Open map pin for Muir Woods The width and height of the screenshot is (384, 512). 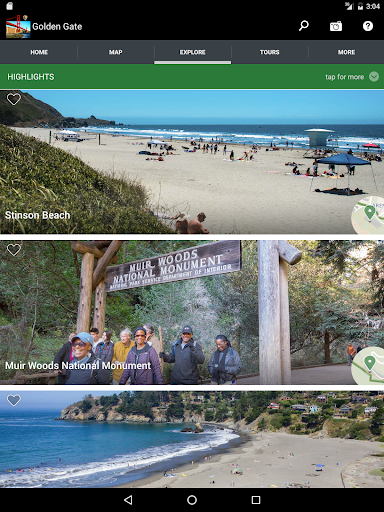click(368, 365)
